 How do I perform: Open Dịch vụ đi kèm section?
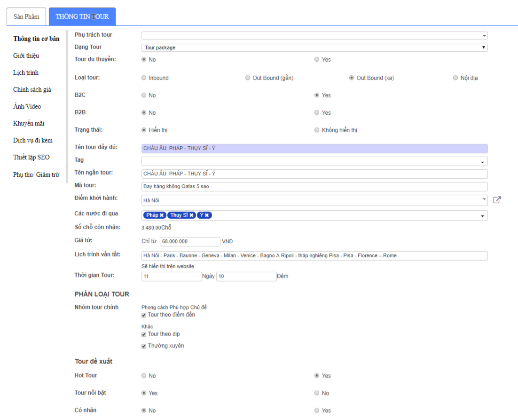click(33, 140)
